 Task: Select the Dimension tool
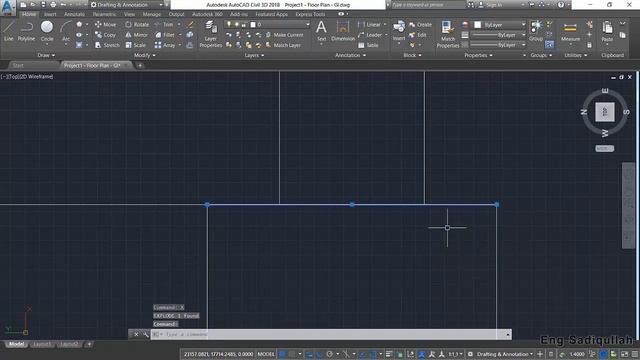click(343, 31)
